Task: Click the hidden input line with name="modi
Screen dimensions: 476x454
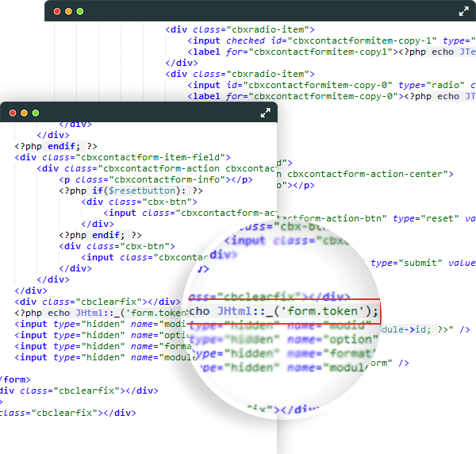Action: 100,325
